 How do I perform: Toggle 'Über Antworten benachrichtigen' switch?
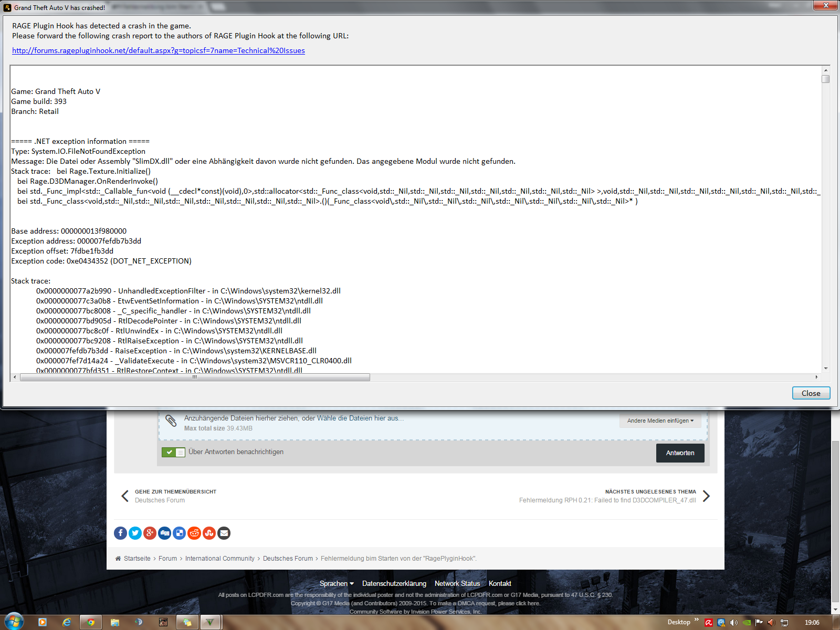point(173,452)
